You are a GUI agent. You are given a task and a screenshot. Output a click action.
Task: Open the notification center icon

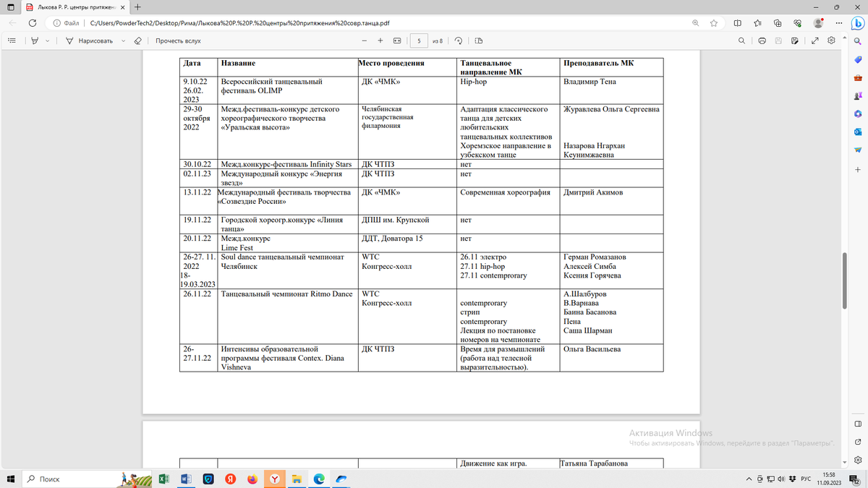click(x=854, y=479)
